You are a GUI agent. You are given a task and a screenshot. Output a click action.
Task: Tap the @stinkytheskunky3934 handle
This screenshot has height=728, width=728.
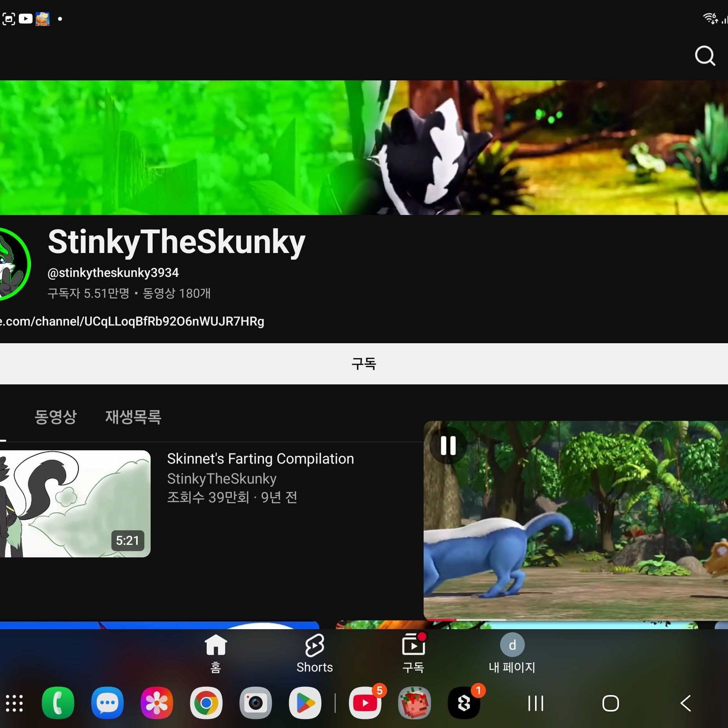point(113,273)
